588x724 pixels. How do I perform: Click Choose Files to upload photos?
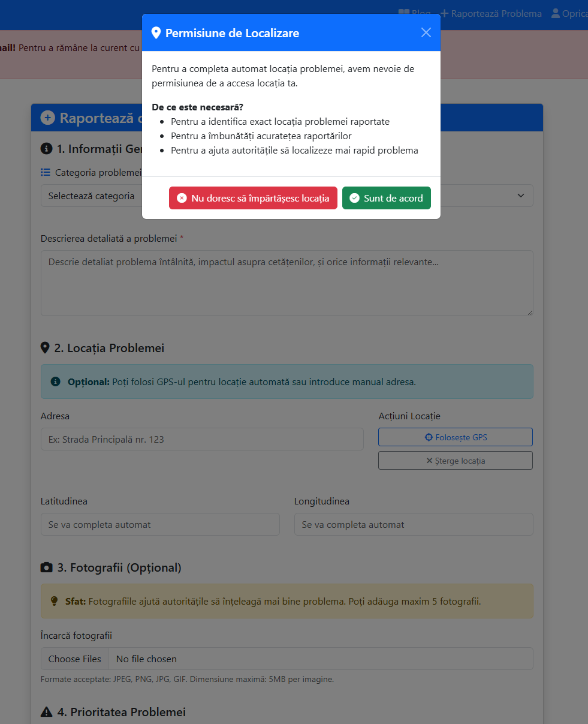pos(75,659)
